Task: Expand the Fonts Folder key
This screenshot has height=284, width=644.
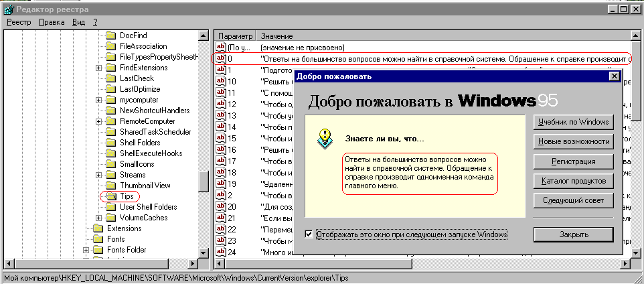Action: click(x=86, y=249)
